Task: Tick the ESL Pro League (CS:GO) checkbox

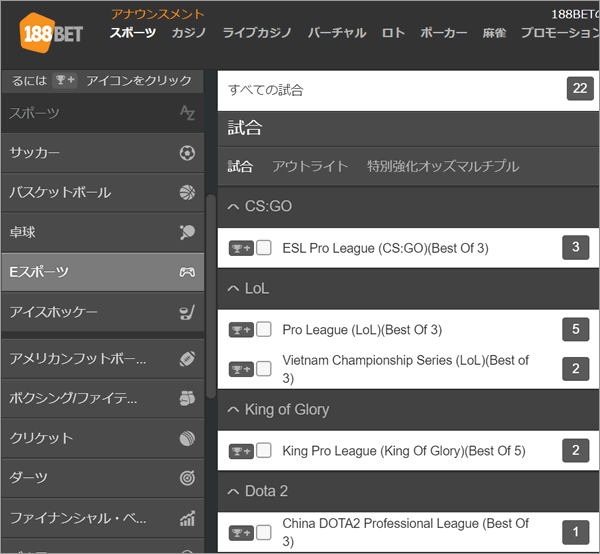Action: click(264, 248)
